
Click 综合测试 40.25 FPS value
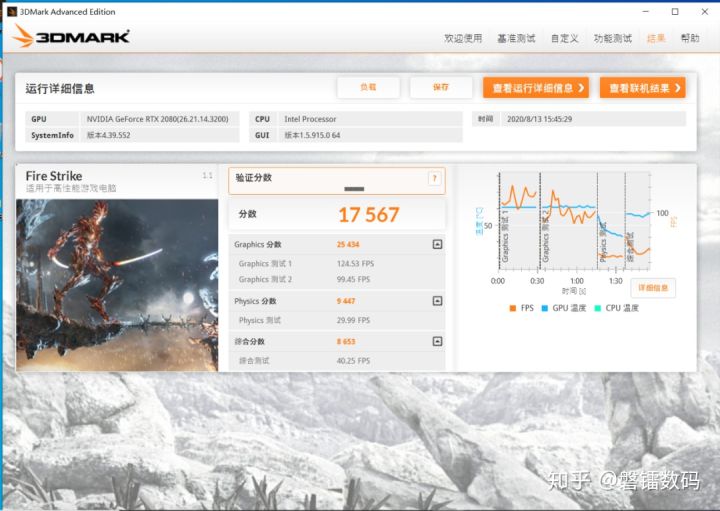[x=353, y=361]
